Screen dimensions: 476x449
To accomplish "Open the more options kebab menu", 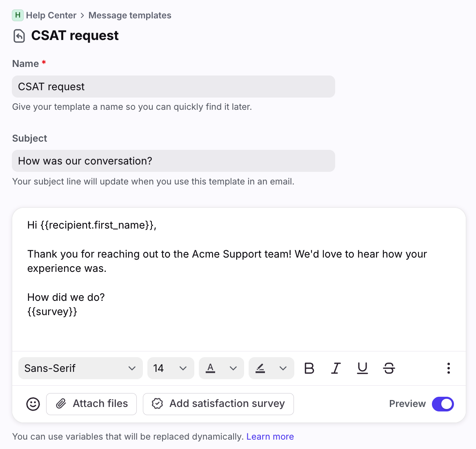I will pyautogui.click(x=448, y=368).
